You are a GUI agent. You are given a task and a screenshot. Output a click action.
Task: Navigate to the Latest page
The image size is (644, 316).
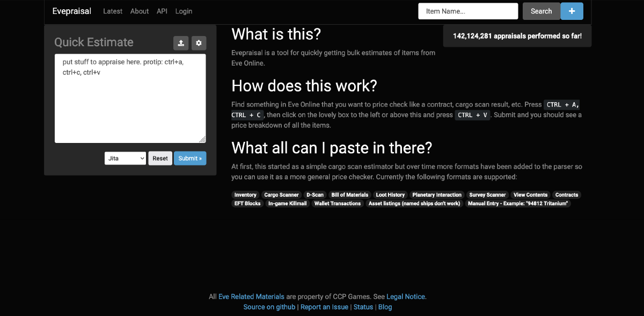113,11
